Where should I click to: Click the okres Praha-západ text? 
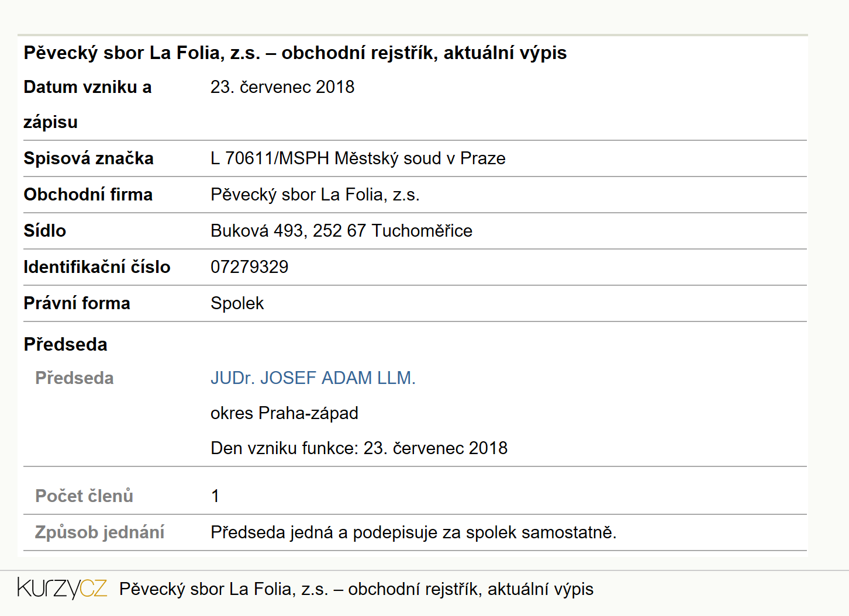[x=284, y=413]
